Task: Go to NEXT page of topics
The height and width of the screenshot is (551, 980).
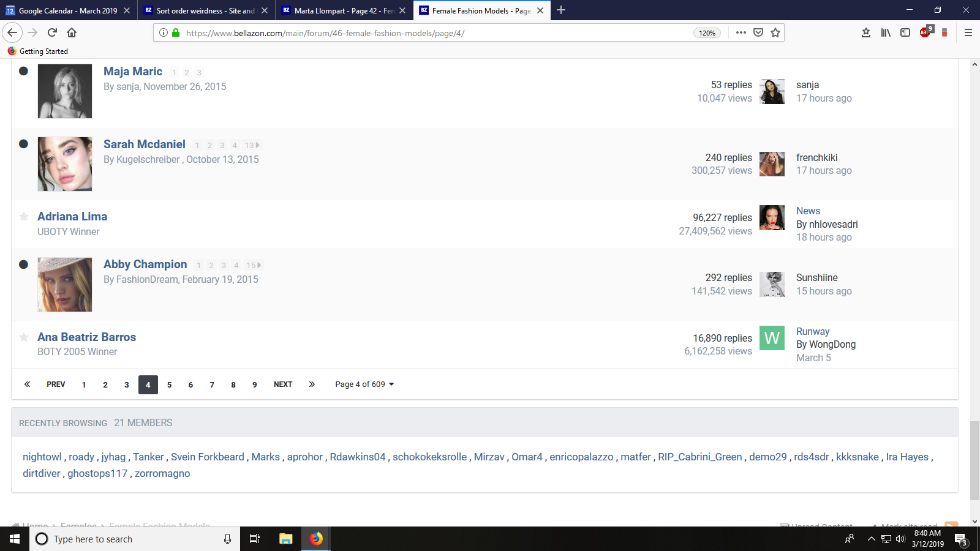Action: 282,384
